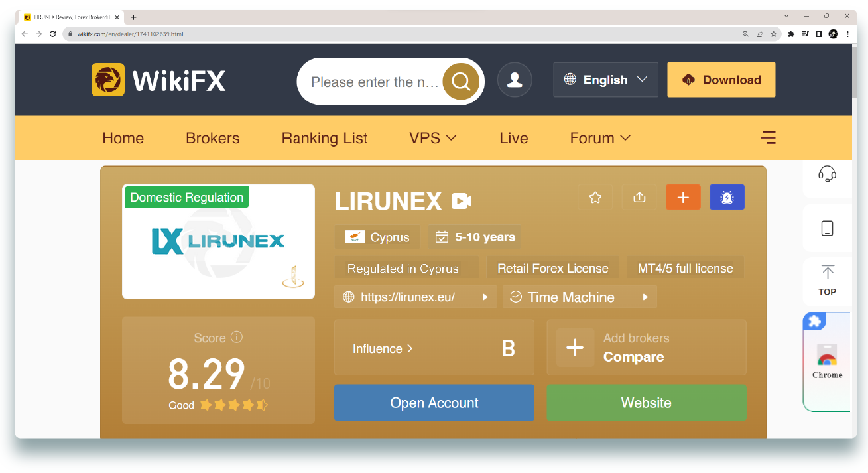Click the browser reload button

(x=53, y=34)
